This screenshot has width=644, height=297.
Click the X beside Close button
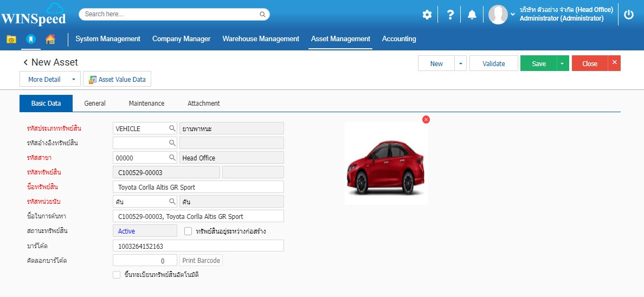pyautogui.click(x=614, y=63)
